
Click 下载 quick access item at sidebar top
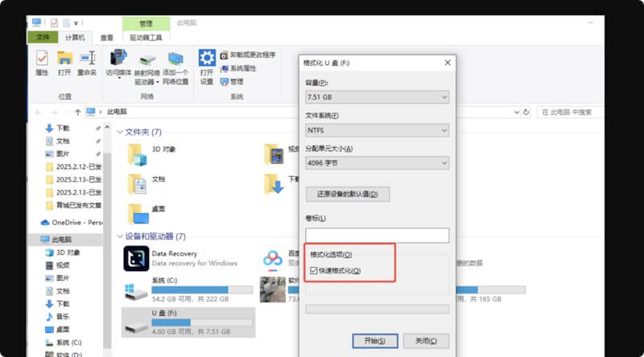point(62,128)
